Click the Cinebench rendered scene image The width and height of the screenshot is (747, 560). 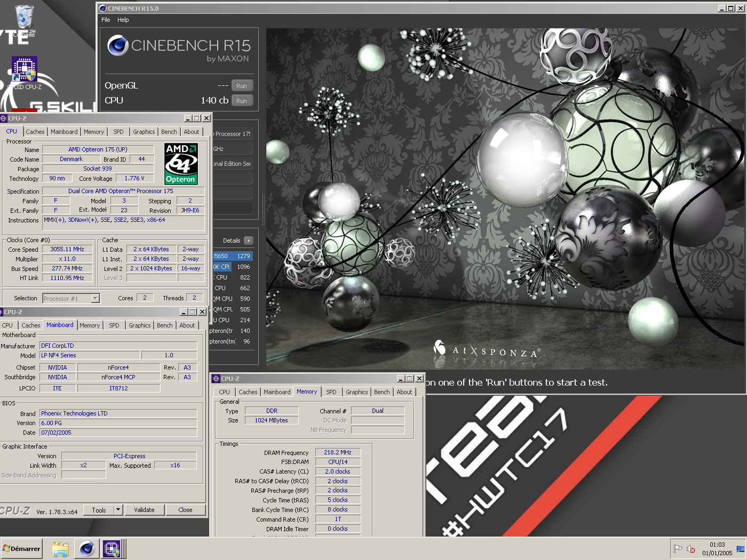point(505,199)
